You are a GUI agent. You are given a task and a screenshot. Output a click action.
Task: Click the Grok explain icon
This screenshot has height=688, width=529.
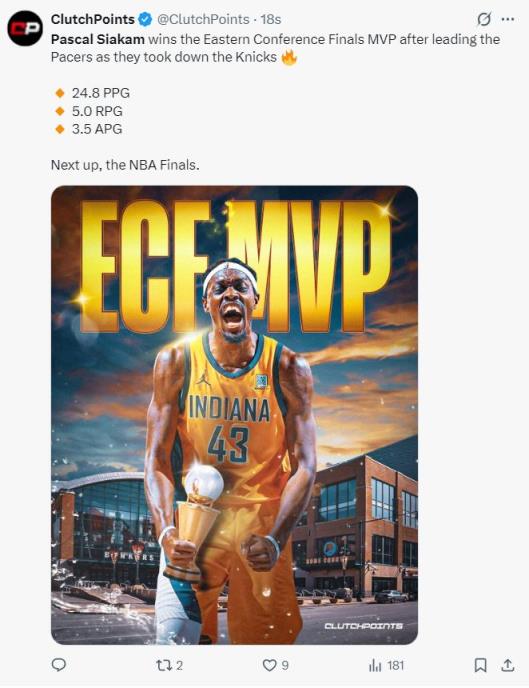[x=483, y=19]
